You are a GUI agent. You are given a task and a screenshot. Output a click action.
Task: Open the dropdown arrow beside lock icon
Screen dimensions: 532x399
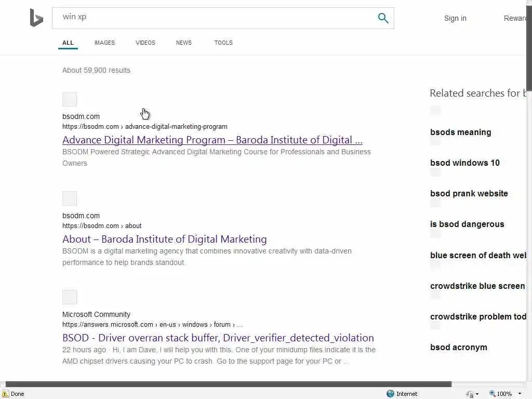(x=477, y=394)
